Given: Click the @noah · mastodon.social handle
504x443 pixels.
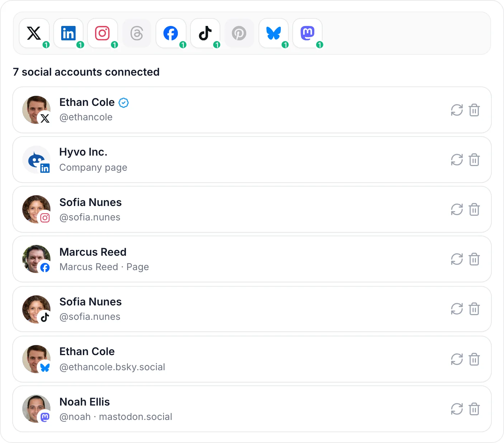Looking at the screenshot, I should pos(116,417).
